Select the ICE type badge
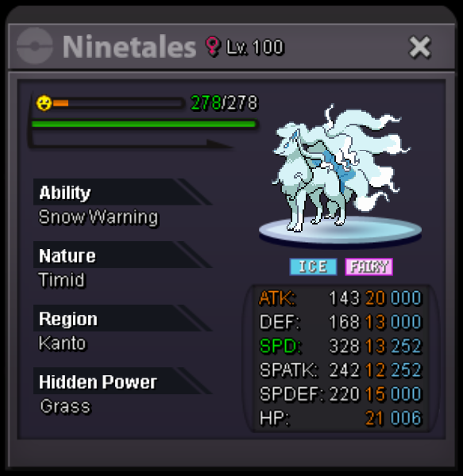463x476 pixels. click(x=313, y=267)
